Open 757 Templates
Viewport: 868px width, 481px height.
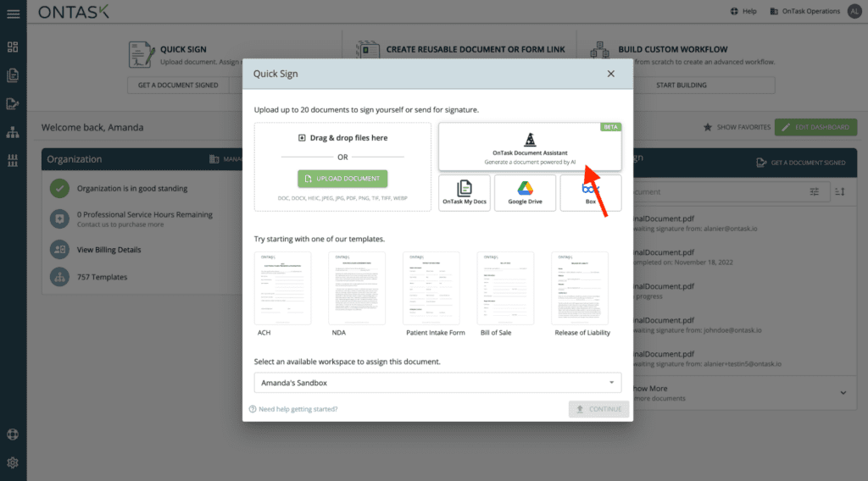[x=102, y=277]
